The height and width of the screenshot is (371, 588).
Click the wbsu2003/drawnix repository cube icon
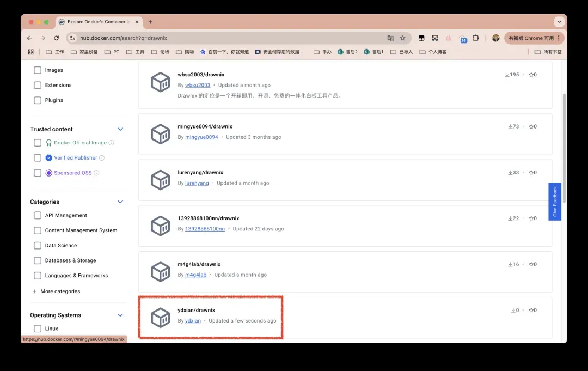tap(161, 82)
